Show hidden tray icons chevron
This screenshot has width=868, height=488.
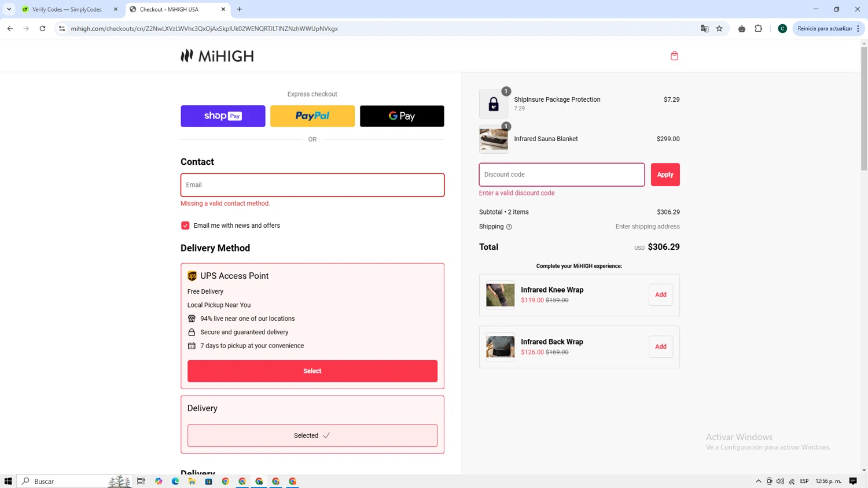(x=758, y=481)
